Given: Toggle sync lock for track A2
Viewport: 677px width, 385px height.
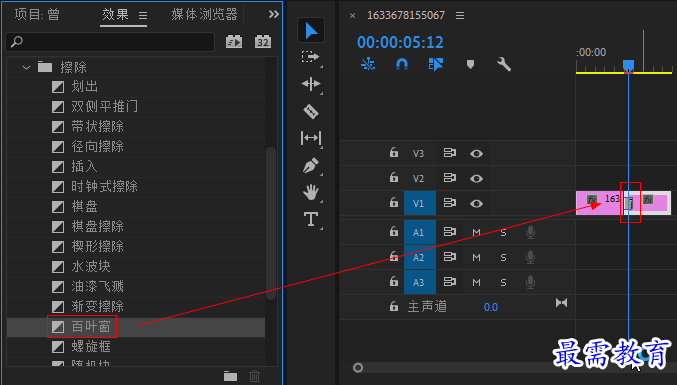Looking at the screenshot, I should point(449,257).
